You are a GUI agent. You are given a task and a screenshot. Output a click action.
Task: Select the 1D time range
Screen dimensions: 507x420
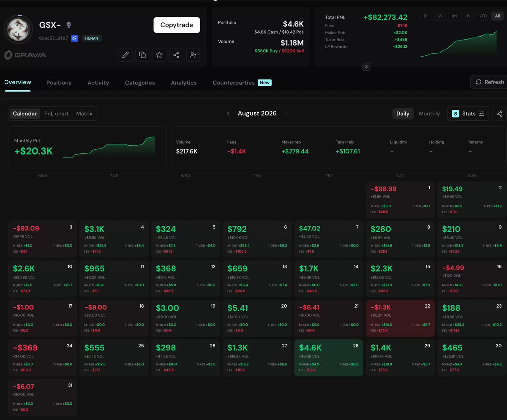pos(425,16)
